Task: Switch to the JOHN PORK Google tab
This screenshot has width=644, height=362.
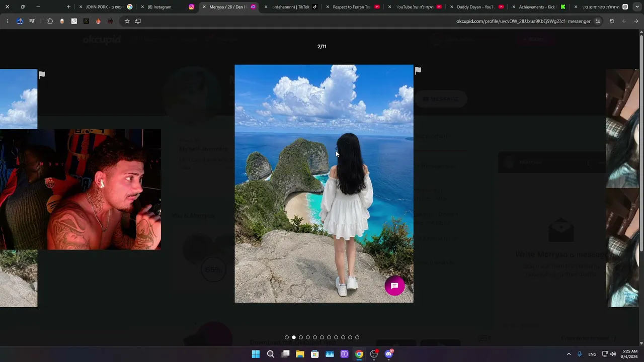Action: pos(105,7)
